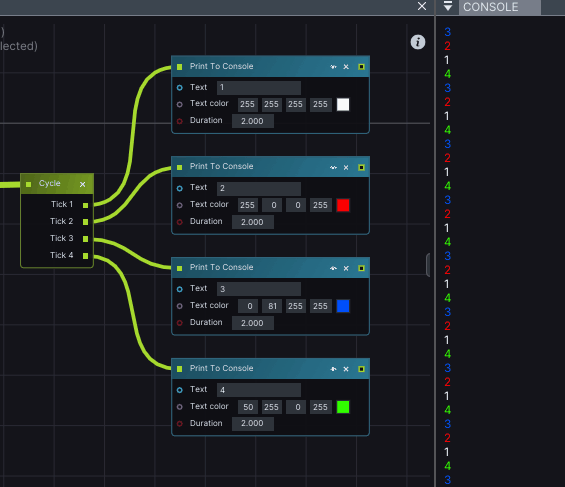Click the output pin of node printing 4
The image size is (565, 487).
[x=361, y=369]
